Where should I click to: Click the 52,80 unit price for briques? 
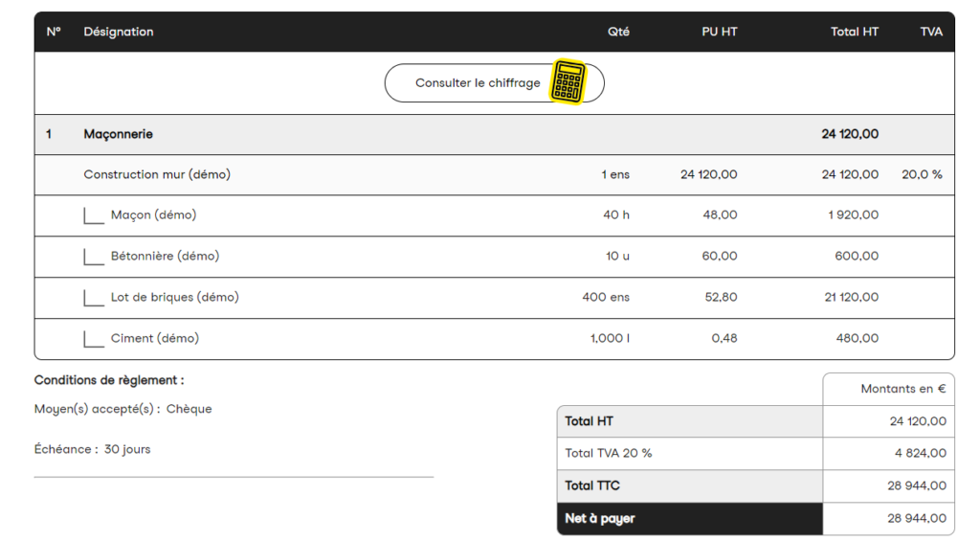click(721, 297)
